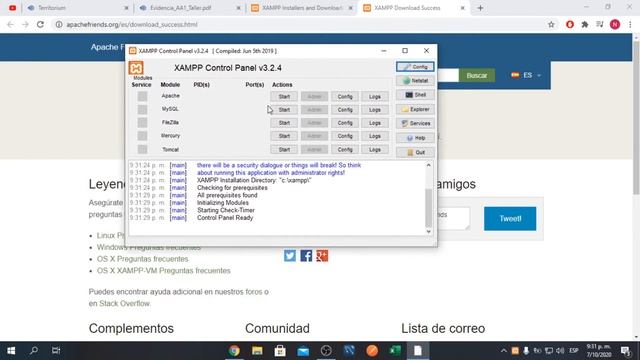Open Config for the Tomcat module
This screenshot has height=360, width=640.
pyautogui.click(x=344, y=149)
